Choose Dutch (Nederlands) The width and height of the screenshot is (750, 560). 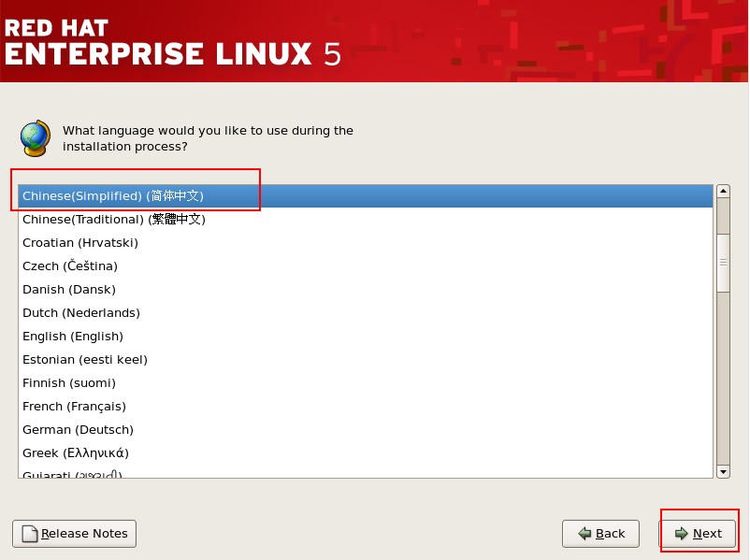366,313
